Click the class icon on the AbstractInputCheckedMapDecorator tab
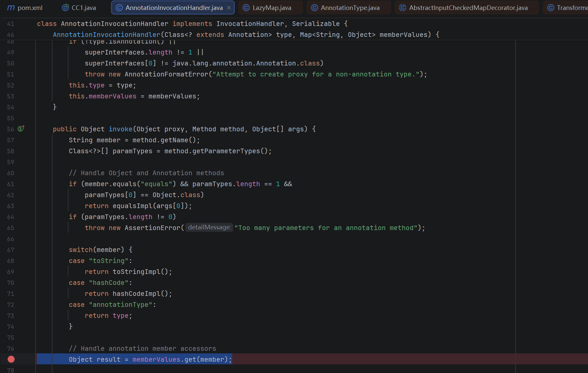This screenshot has width=588, height=373. coord(403,8)
